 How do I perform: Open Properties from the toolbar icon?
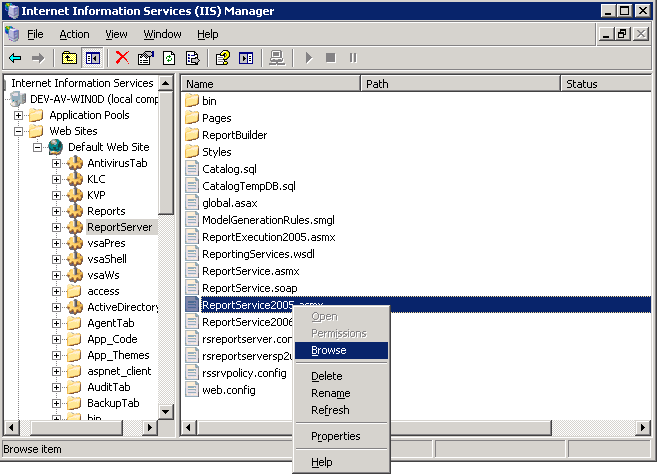tap(146, 58)
